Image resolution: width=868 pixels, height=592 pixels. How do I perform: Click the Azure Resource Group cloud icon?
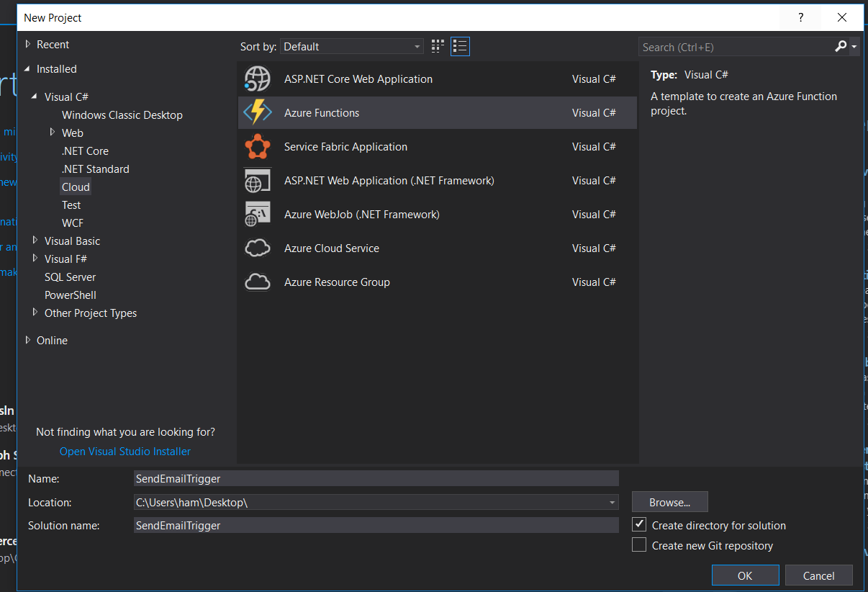257,282
